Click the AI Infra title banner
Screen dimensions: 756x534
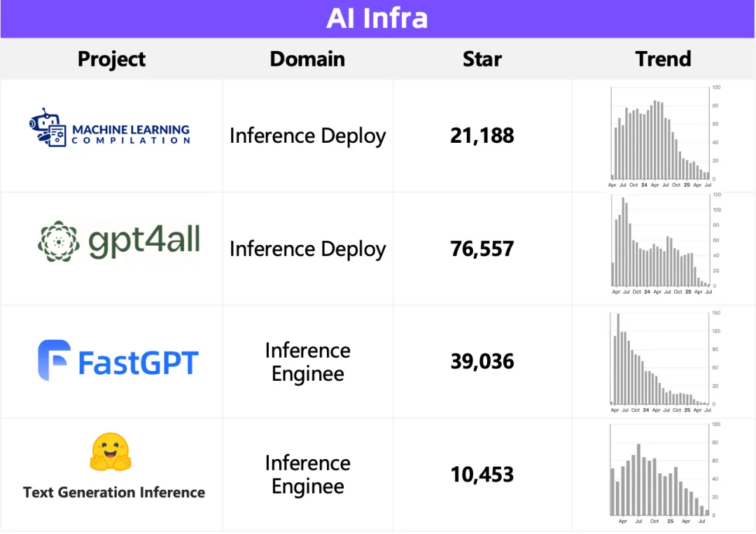coord(378,19)
